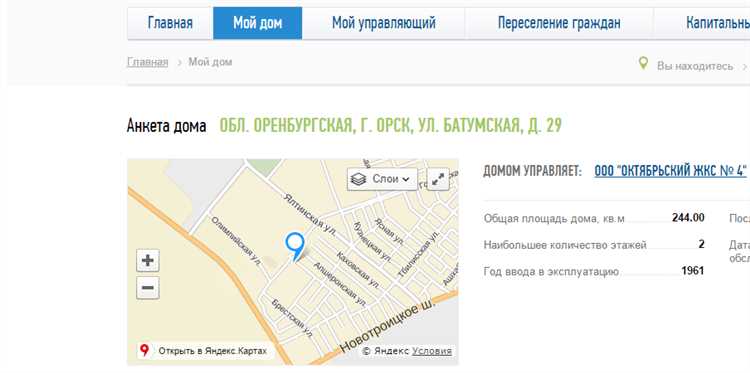The width and height of the screenshot is (750, 373).
Task: Click the green location pin icon
Action: pyautogui.click(x=643, y=63)
